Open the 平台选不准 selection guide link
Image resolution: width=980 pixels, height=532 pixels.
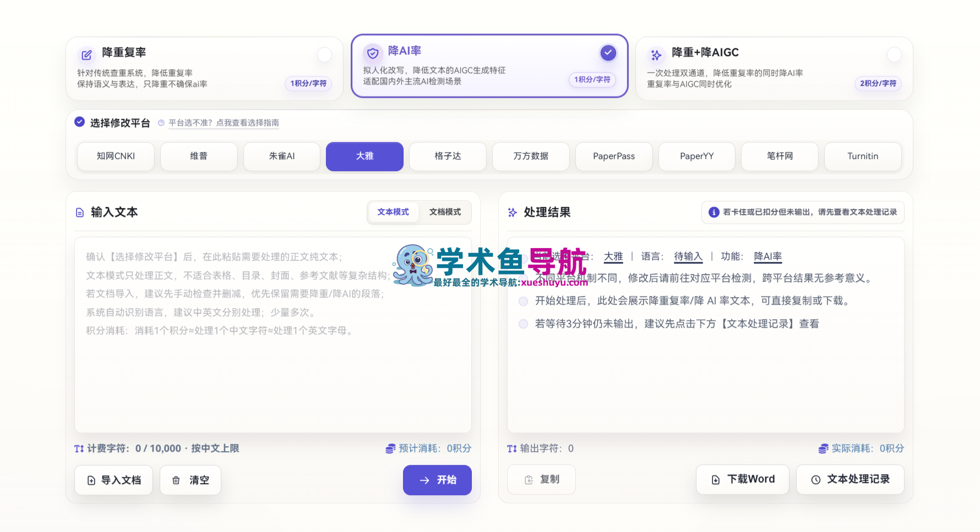tap(224, 123)
